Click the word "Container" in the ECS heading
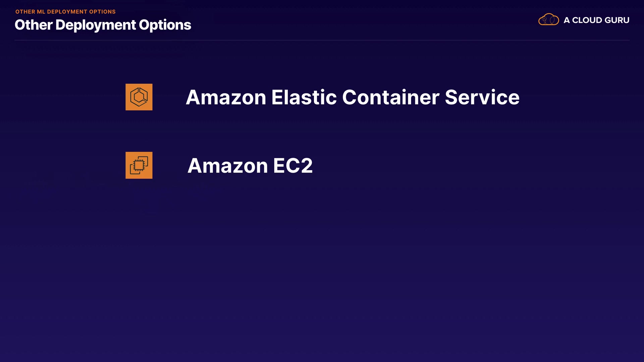Screen dimensions: 644x362 coord(390,97)
